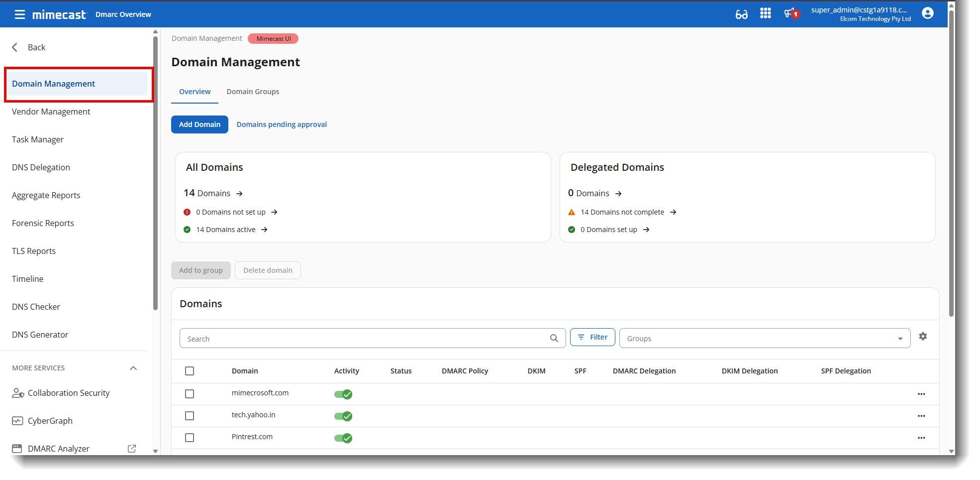Screen dimensions: 980x480
Task: Switch to the Domain Groups tab
Action: [x=253, y=92]
